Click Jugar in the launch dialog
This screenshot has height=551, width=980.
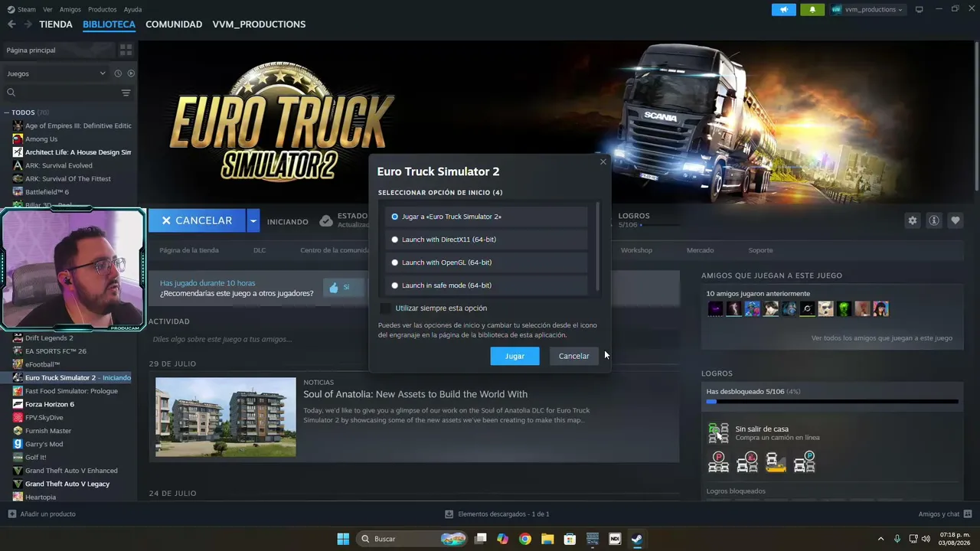click(x=514, y=356)
